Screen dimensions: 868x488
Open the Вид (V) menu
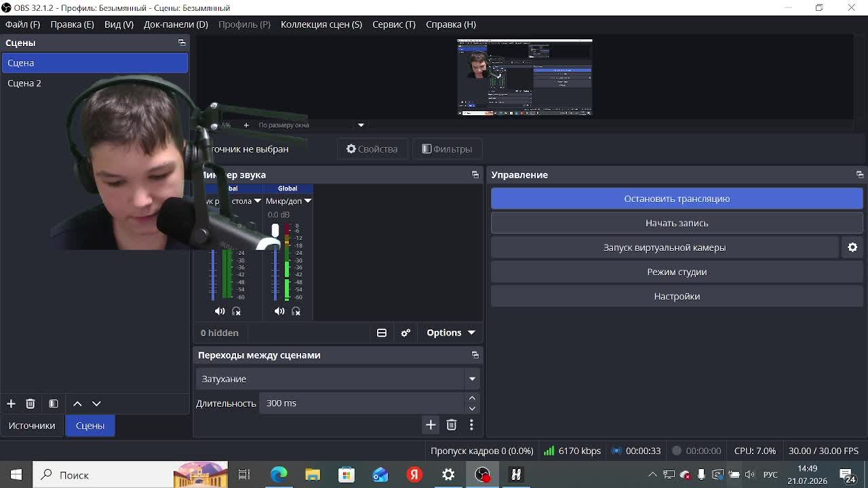tap(119, 24)
